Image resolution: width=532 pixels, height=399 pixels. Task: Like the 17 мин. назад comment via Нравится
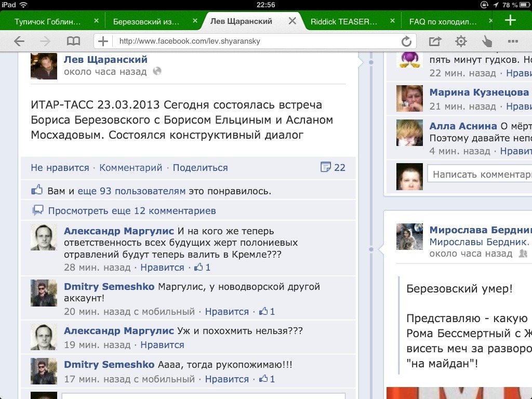(x=227, y=379)
